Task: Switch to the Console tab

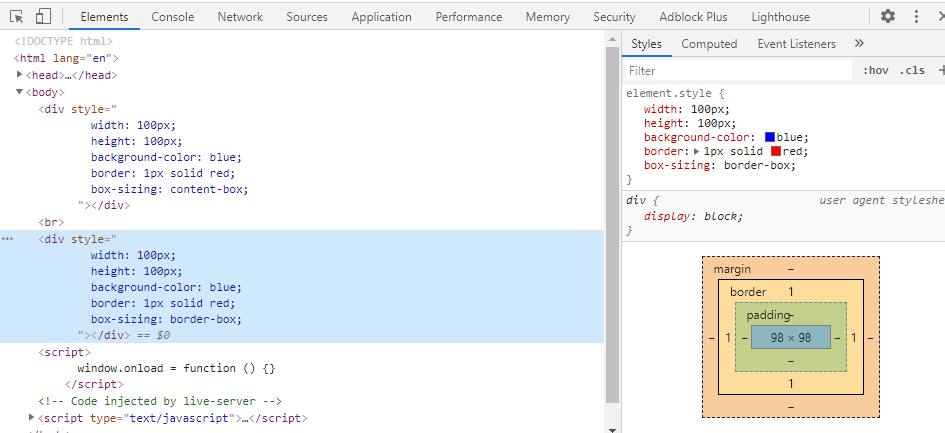Action: (x=173, y=17)
